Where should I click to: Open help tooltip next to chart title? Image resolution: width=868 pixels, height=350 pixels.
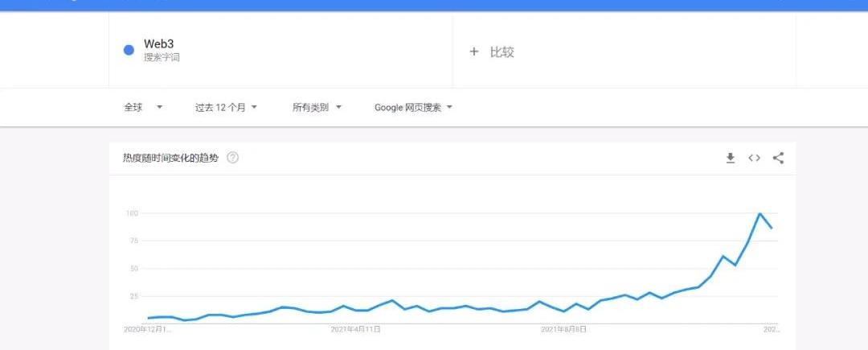(x=232, y=158)
